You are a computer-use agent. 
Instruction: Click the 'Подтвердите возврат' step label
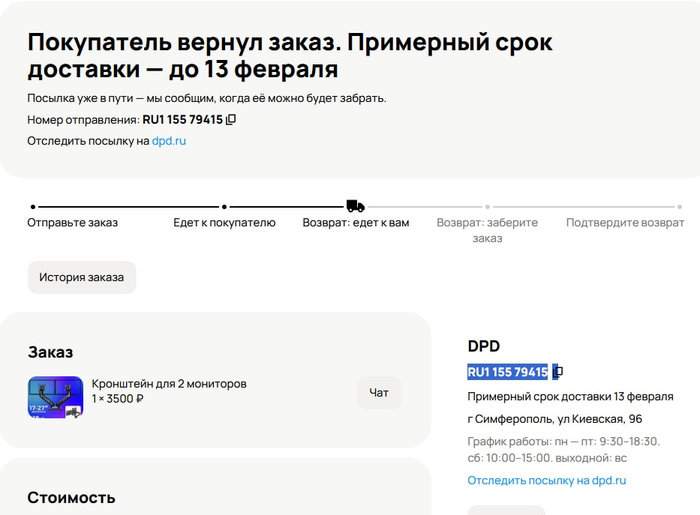[624, 223]
